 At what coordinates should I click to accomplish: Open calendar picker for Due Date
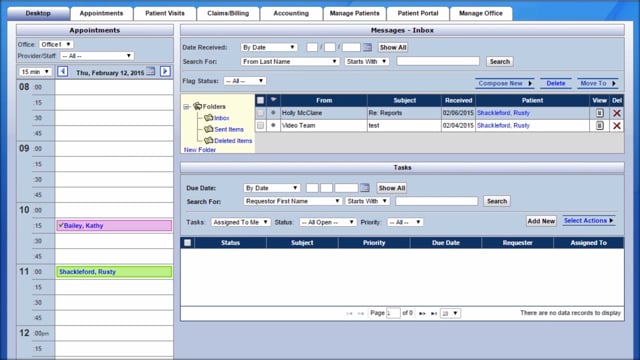point(364,188)
